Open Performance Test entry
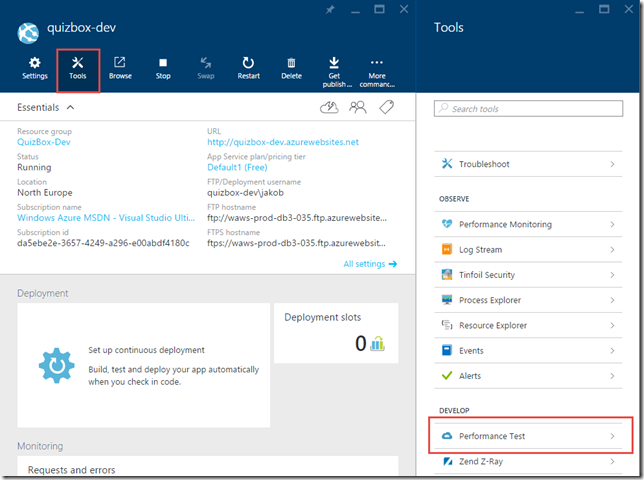 pos(528,436)
